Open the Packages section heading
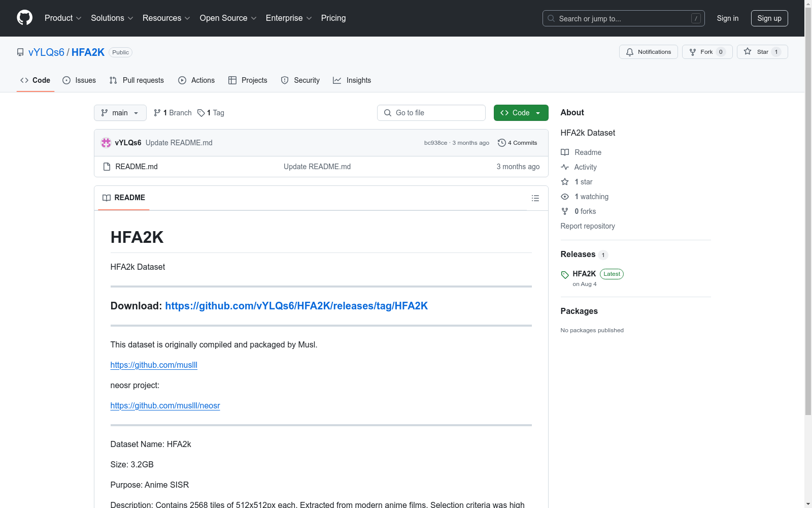The image size is (812, 508). 579,311
